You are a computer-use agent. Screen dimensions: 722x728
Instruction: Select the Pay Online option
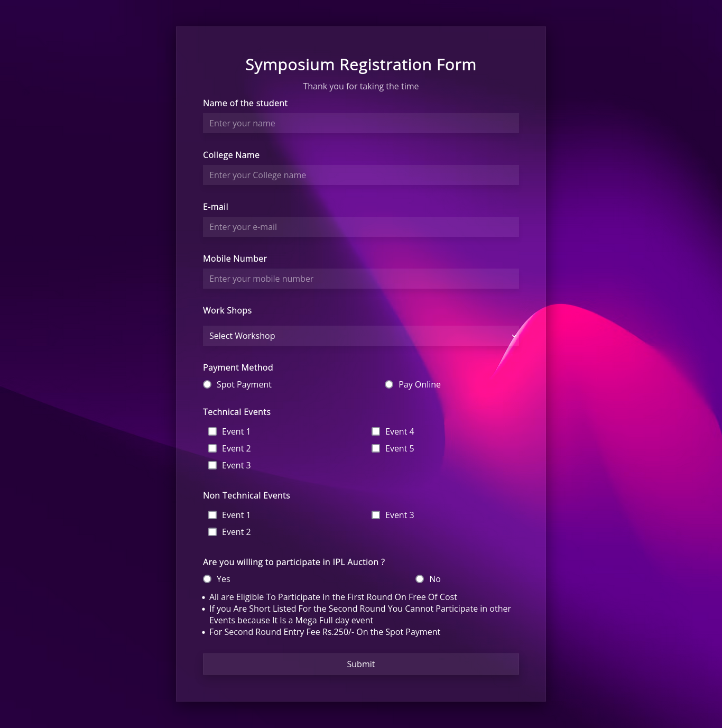click(x=389, y=384)
